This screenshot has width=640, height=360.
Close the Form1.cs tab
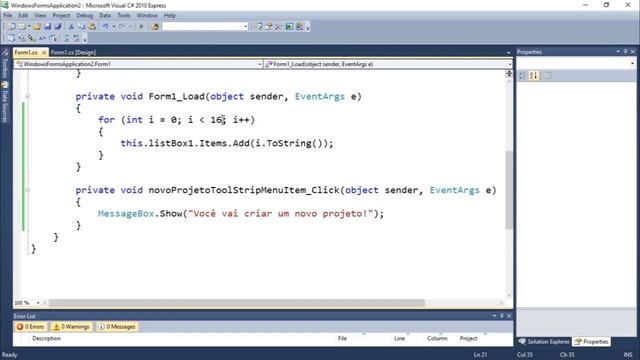coord(44,53)
